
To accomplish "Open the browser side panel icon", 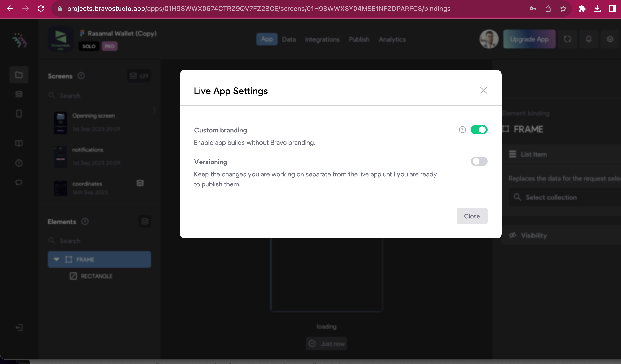I will tap(612, 9).
